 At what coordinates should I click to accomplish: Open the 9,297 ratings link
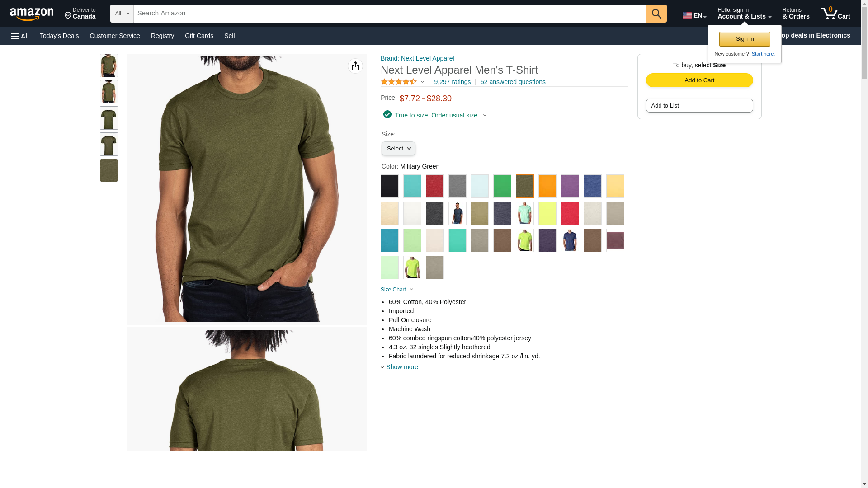click(452, 82)
